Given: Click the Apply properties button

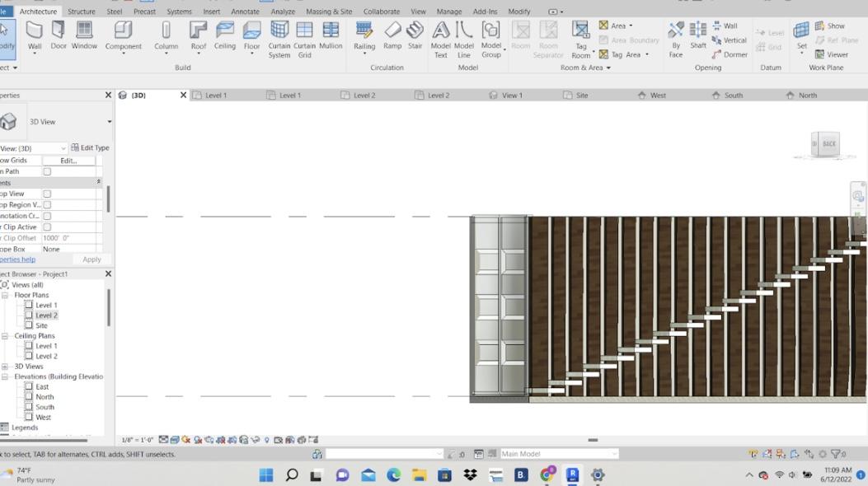Looking at the screenshot, I should [x=91, y=259].
